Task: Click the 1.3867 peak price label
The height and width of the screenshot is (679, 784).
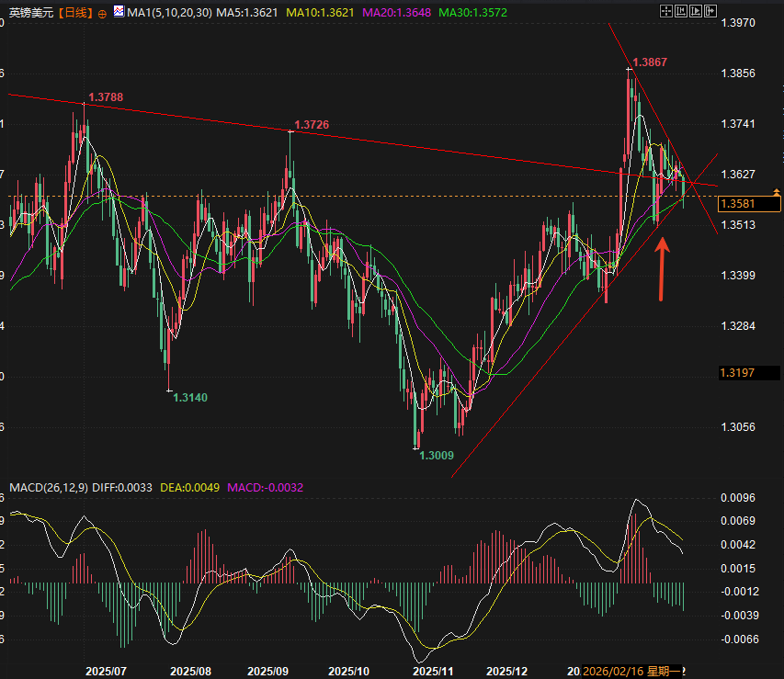Action: pyautogui.click(x=650, y=62)
